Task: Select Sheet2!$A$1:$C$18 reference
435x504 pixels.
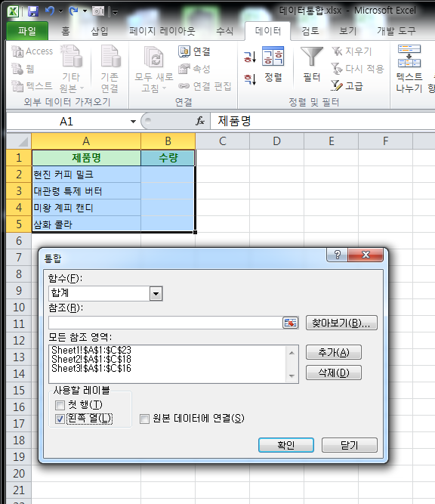Action: pos(91,359)
